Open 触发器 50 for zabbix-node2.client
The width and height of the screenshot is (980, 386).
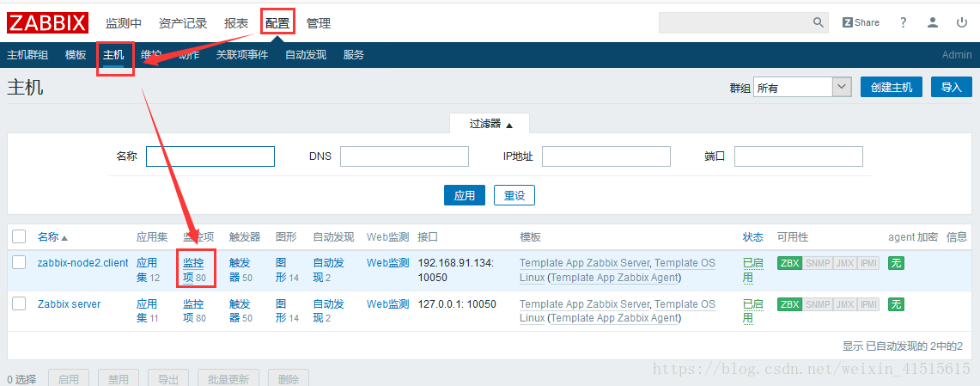coord(240,270)
